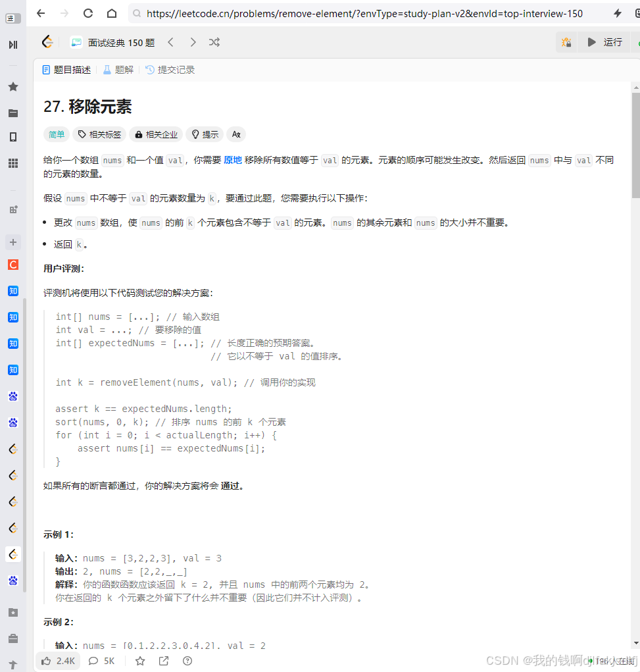This screenshot has height=672, width=640.
Task: Click the sidebar mobile device icon
Action: pyautogui.click(x=13, y=137)
